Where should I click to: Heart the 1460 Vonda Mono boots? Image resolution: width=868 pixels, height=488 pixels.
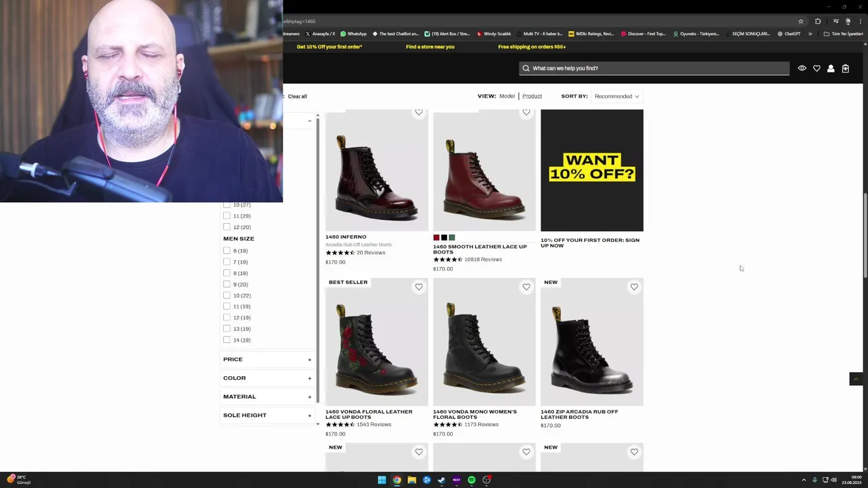[x=526, y=287]
